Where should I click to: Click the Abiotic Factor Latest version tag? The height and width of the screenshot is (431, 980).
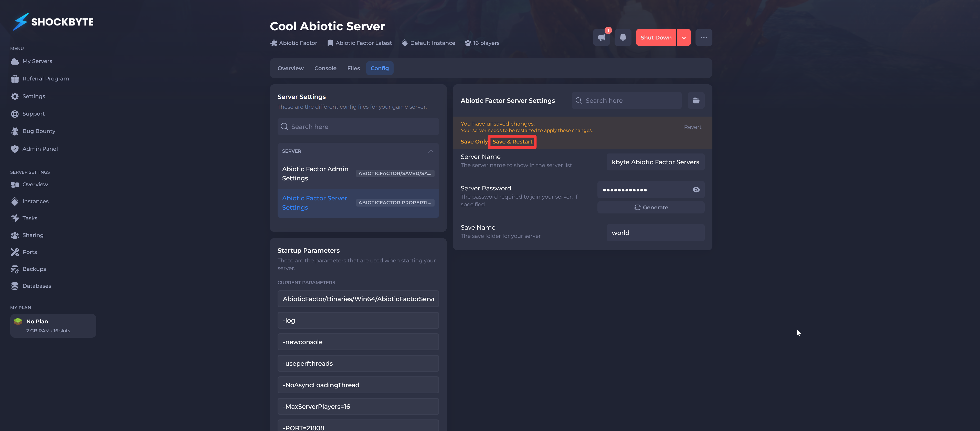[x=360, y=43]
